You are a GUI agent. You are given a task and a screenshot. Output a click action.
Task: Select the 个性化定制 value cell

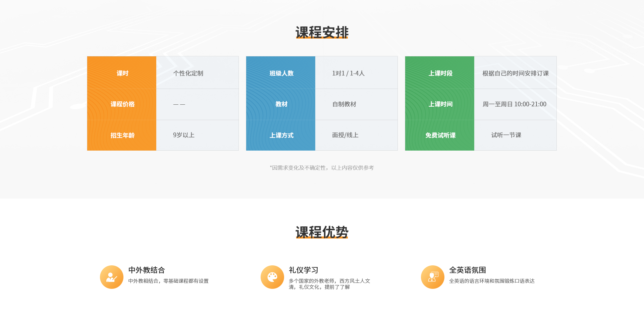pyautogui.click(x=197, y=72)
